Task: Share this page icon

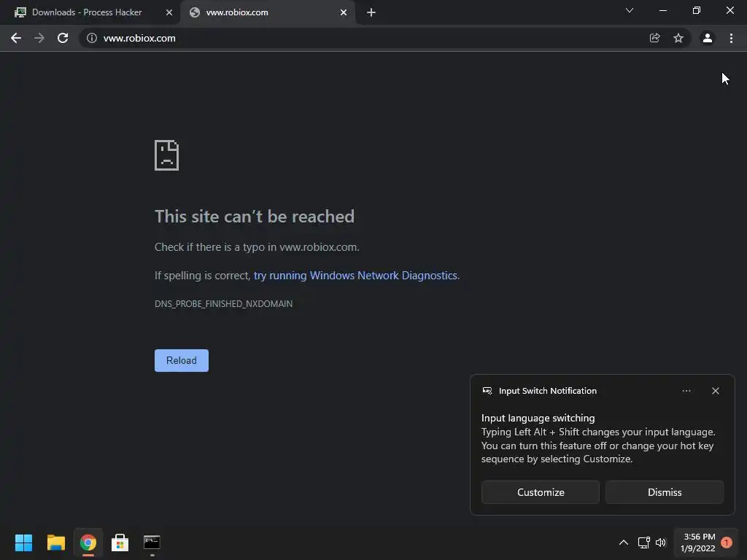Action: pos(654,38)
